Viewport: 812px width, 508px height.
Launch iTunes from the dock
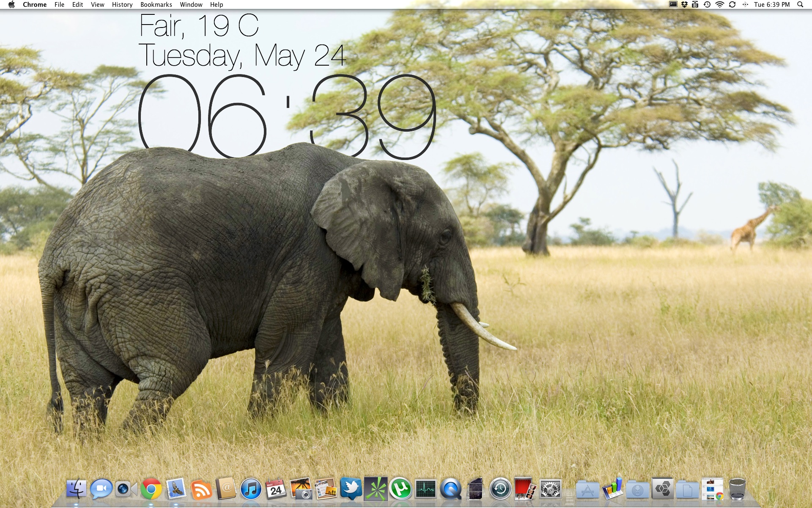[x=251, y=489]
